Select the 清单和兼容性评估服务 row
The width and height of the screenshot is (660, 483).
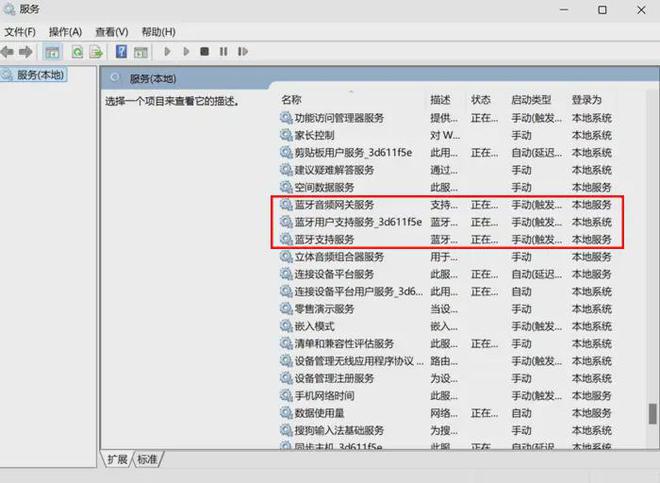point(446,344)
